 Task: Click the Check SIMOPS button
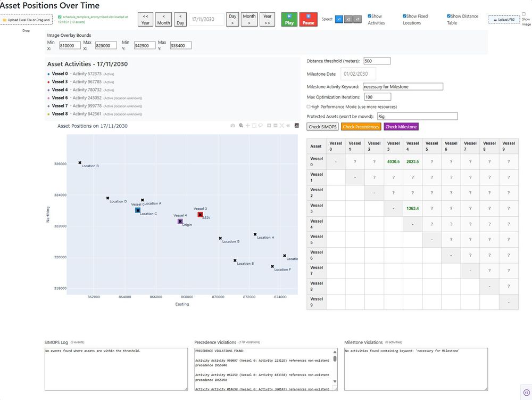pyautogui.click(x=323, y=127)
